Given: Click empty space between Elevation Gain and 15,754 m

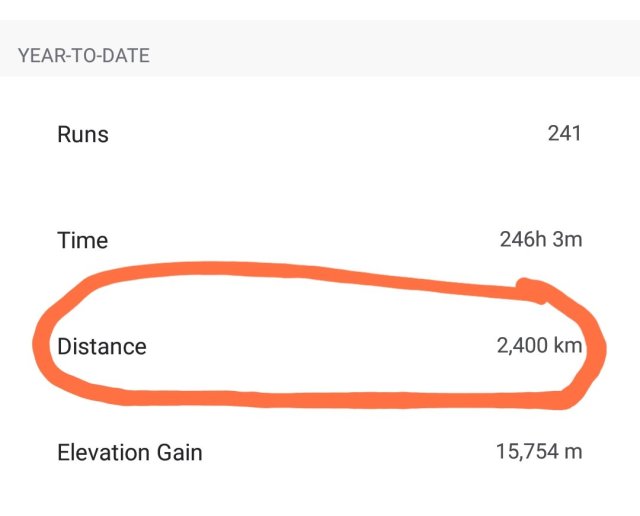Looking at the screenshot, I should 350,452.
